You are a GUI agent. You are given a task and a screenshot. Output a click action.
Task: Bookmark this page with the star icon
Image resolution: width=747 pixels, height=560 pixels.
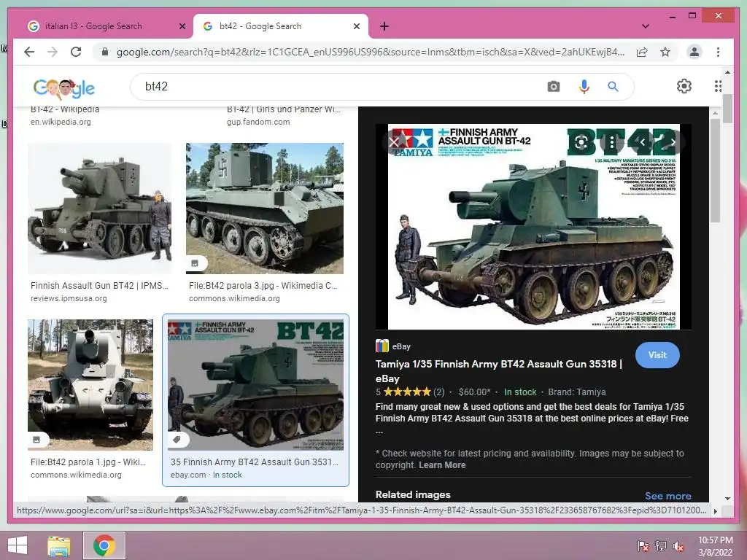pyautogui.click(x=665, y=52)
